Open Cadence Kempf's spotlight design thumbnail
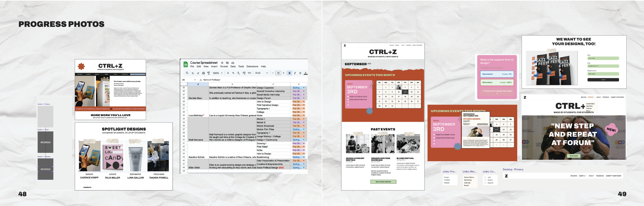The image size is (644, 206). 90,156
